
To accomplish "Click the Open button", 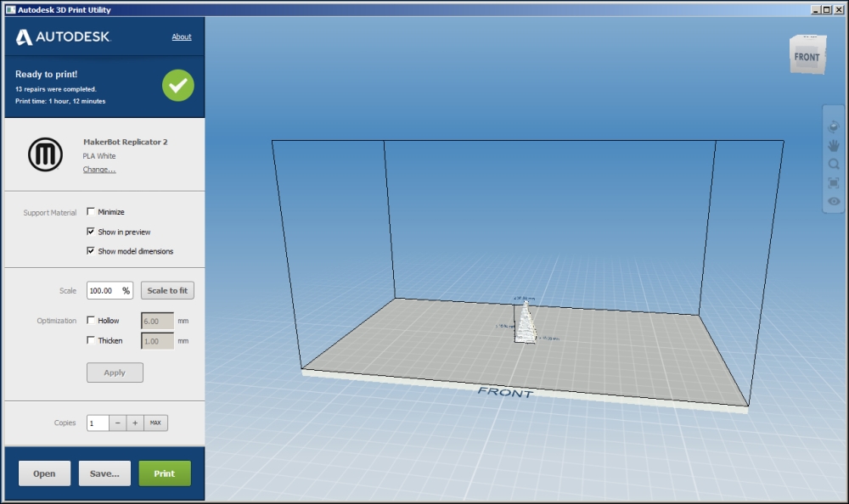I will click(x=44, y=473).
